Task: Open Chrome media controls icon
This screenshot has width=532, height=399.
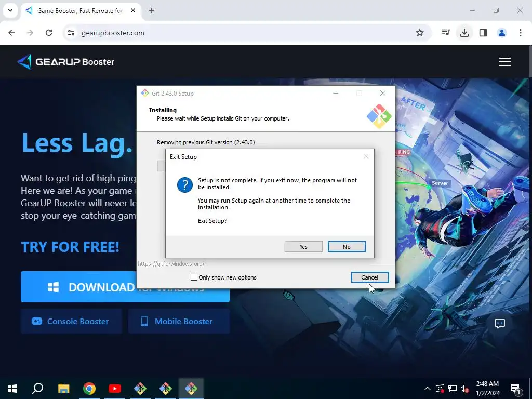Action: click(x=445, y=33)
